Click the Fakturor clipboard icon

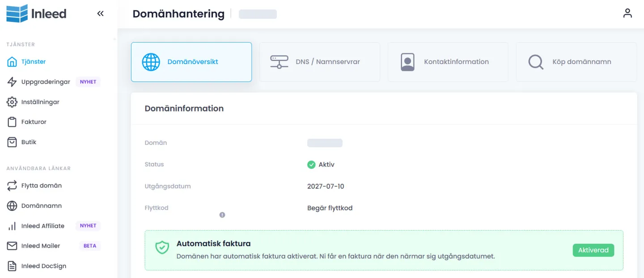(12, 122)
